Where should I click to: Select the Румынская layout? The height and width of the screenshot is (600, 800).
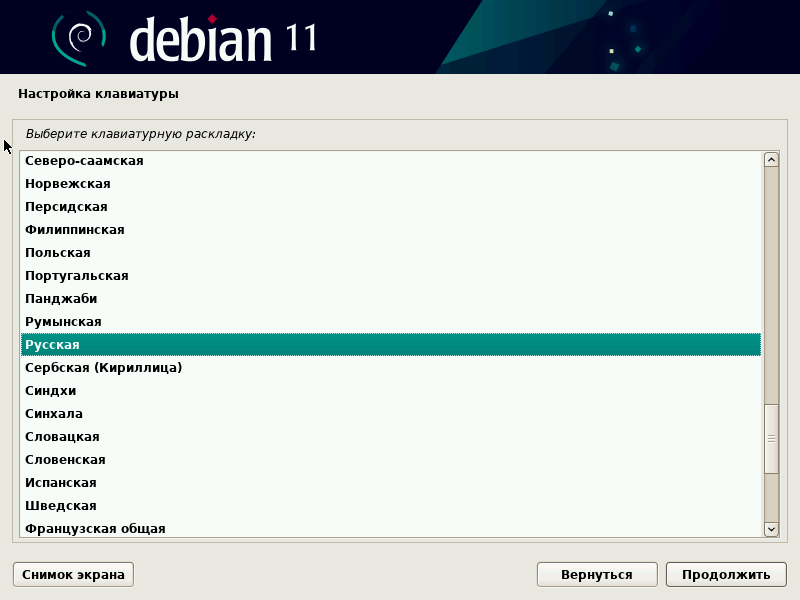[100, 321]
